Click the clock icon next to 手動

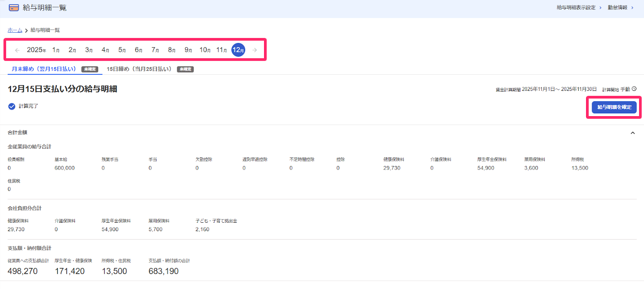634,89
